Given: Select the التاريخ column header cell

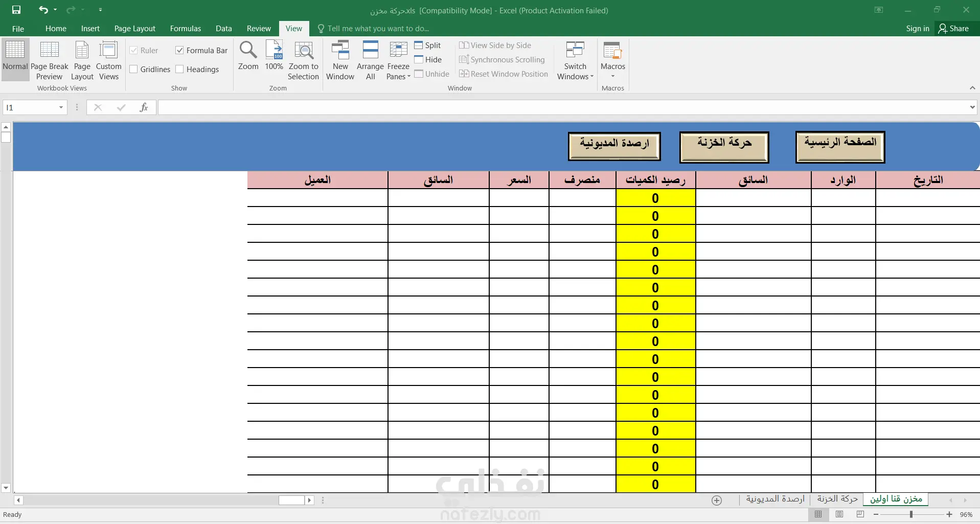Looking at the screenshot, I should point(928,180).
